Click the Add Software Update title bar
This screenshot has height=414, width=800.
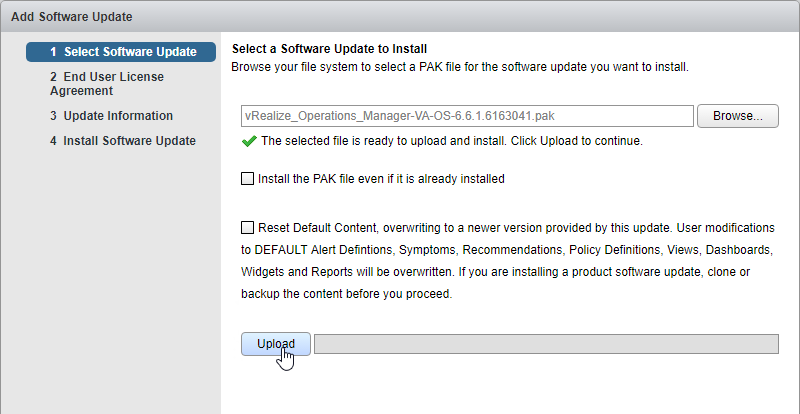(x=400, y=17)
